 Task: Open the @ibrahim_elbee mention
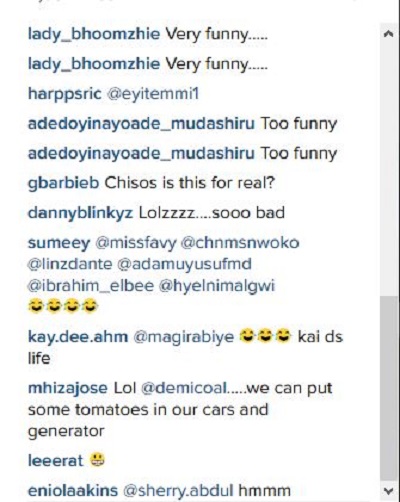pyautogui.click(x=91, y=286)
